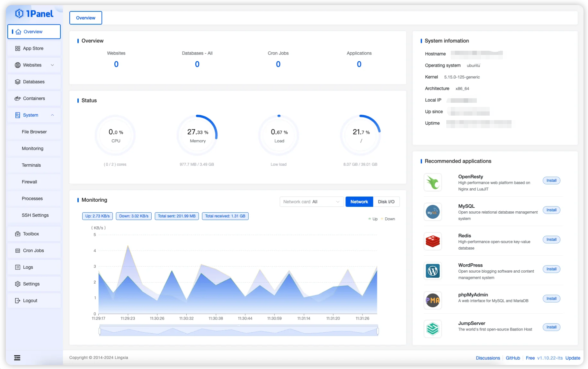Viewport: 588px width, 369px height.
Task: Click the Memory usage gauge
Action: click(197, 136)
